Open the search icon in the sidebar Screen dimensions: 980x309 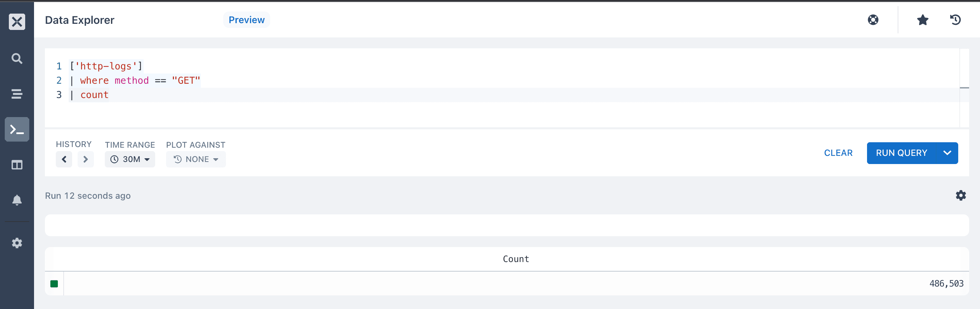click(17, 59)
